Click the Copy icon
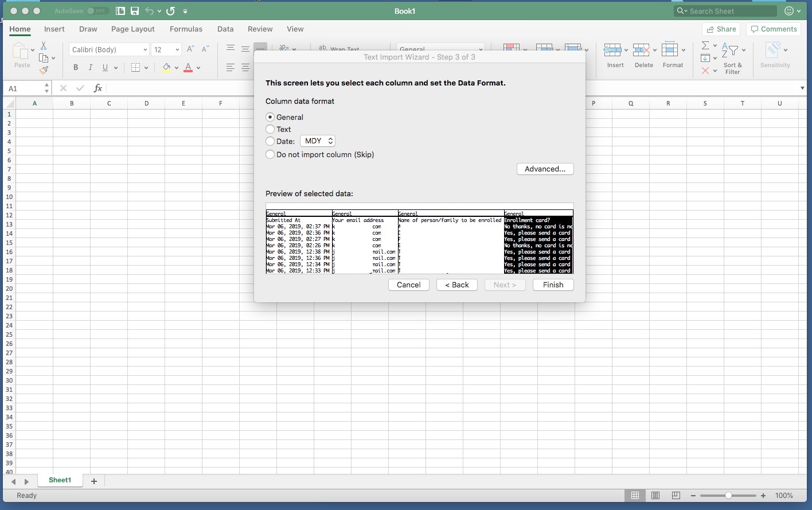The width and height of the screenshot is (812, 510). click(44, 58)
